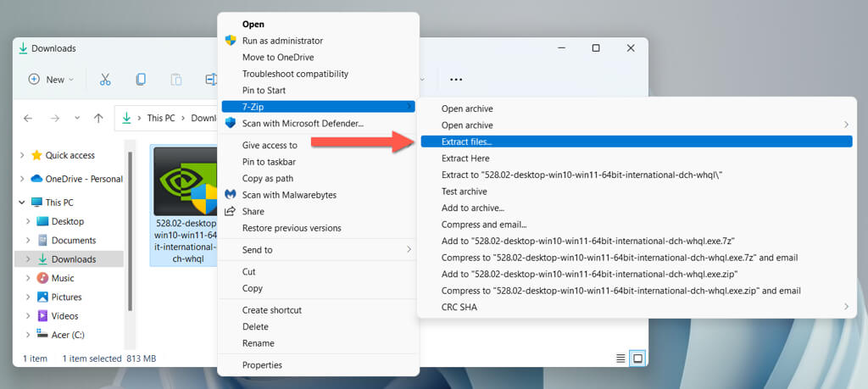Go forward with the right arrow

[x=55, y=118]
